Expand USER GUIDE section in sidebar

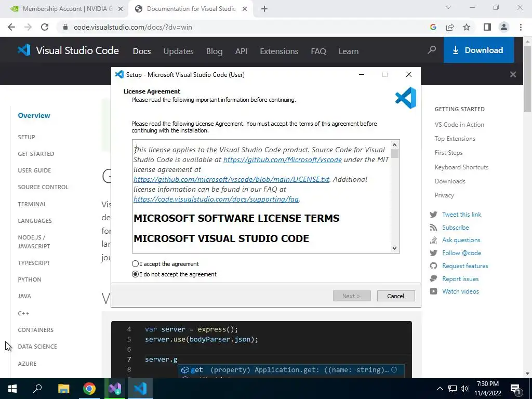[34, 170]
